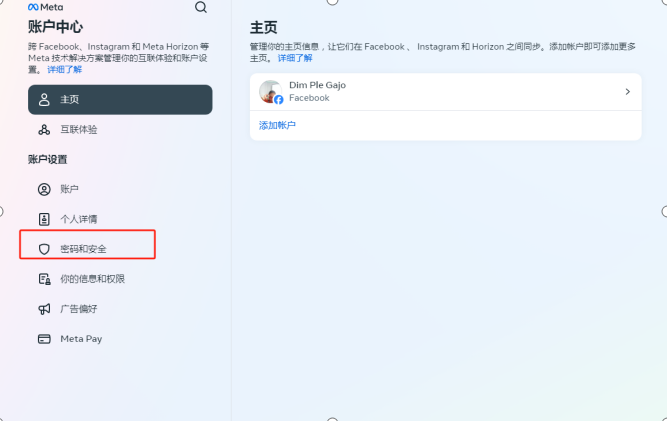Click Dim Ple Gajo's profile picture
Screen dimensions: 667x421
270,92
